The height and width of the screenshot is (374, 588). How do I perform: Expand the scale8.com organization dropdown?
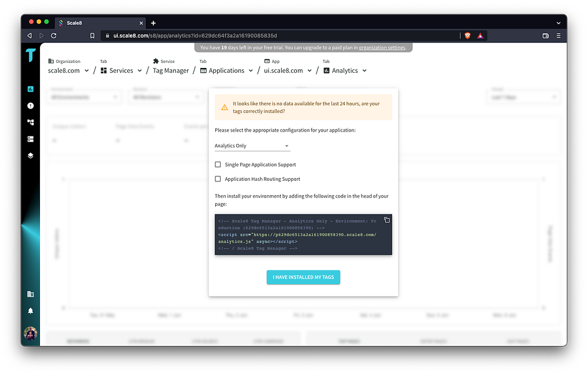[87, 70]
